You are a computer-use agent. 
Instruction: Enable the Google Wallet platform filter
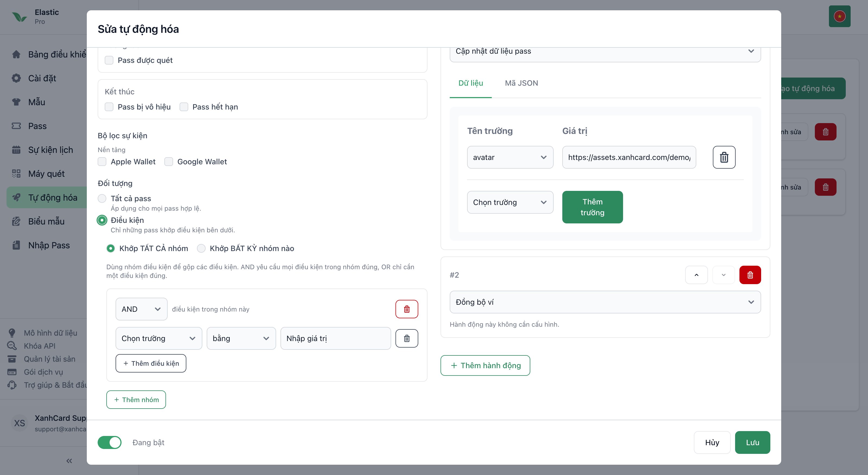(x=168, y=162)
